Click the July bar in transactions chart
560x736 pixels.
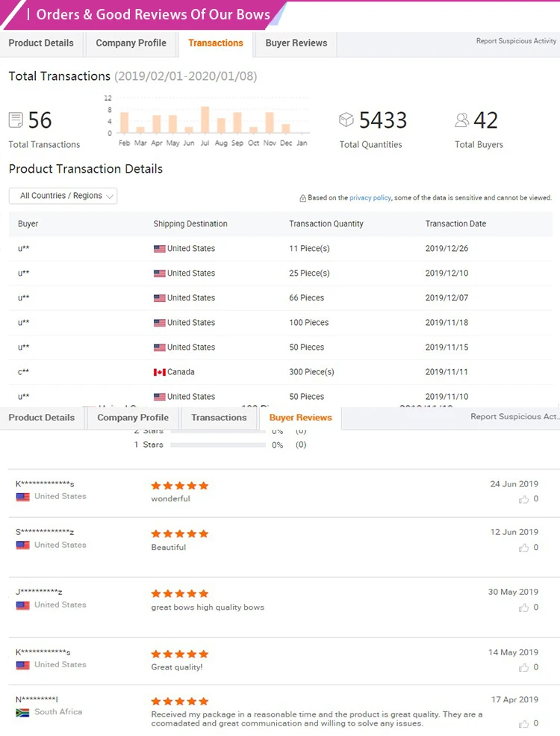tap(205, 120)
